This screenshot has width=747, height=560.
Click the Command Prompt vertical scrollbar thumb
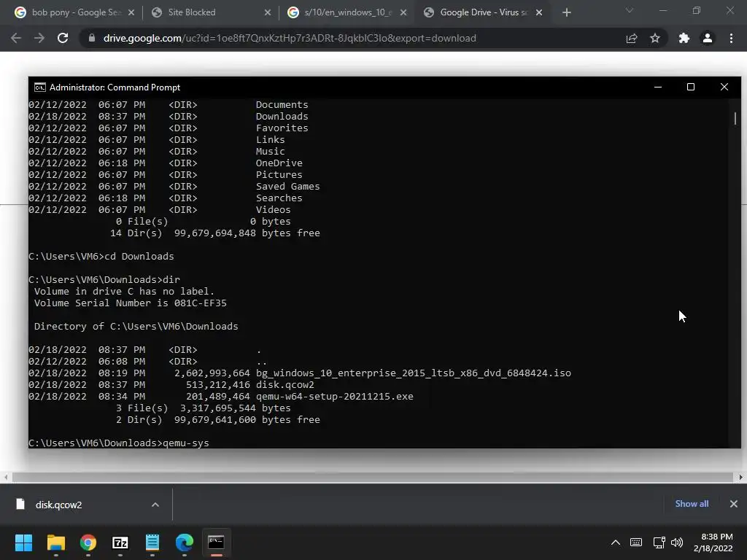(735, 118)
